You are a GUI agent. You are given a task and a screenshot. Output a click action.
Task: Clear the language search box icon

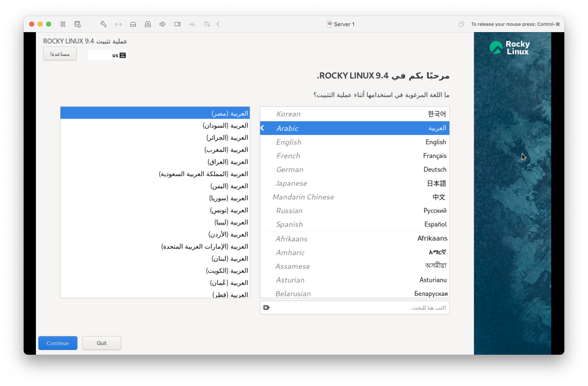click(266, 307)
